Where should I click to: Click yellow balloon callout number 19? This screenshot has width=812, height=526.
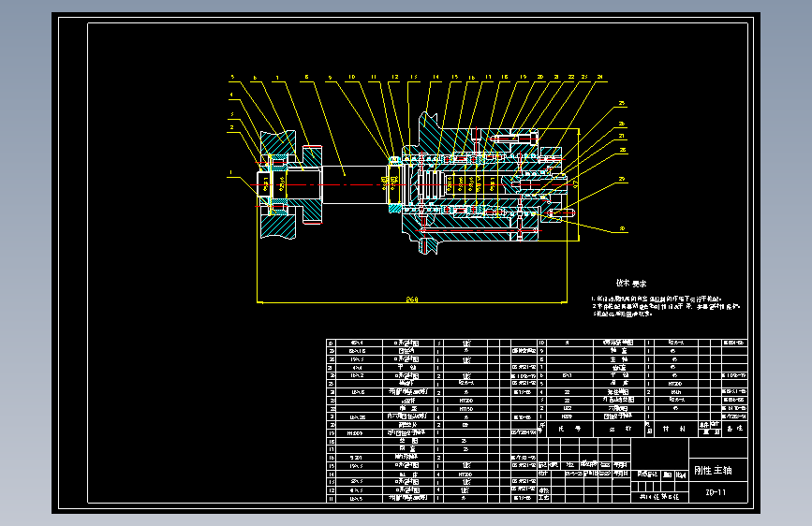pos(523,77)
